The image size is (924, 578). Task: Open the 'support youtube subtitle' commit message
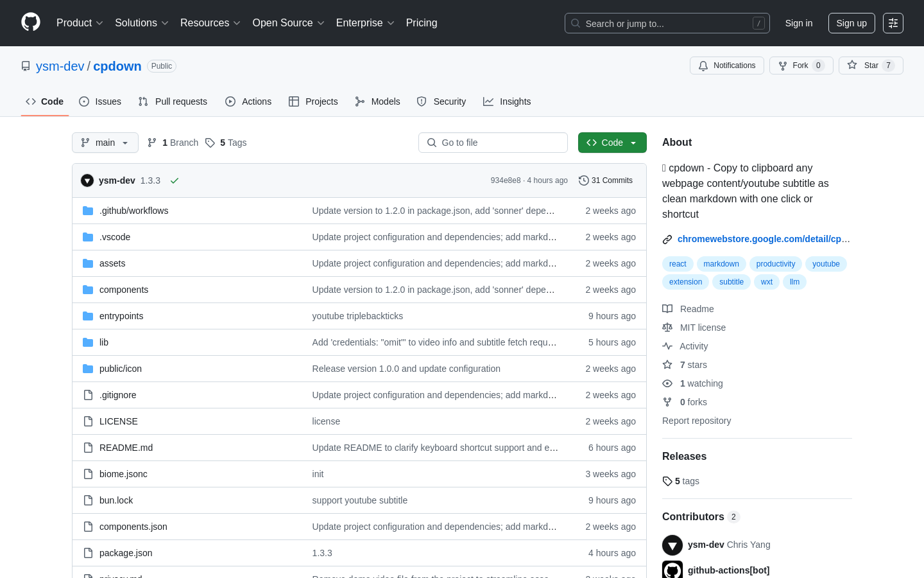360,500
